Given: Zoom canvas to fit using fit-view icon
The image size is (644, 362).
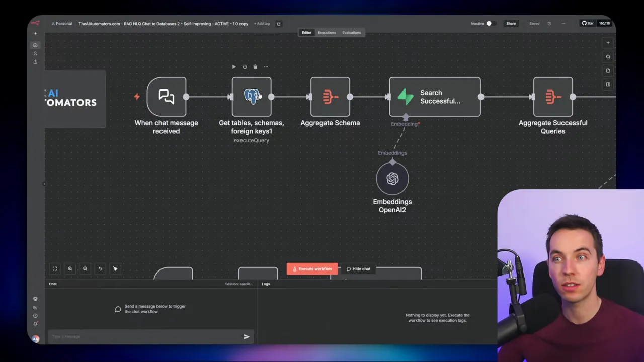Looking at the screenshot, I should (55, 268).
